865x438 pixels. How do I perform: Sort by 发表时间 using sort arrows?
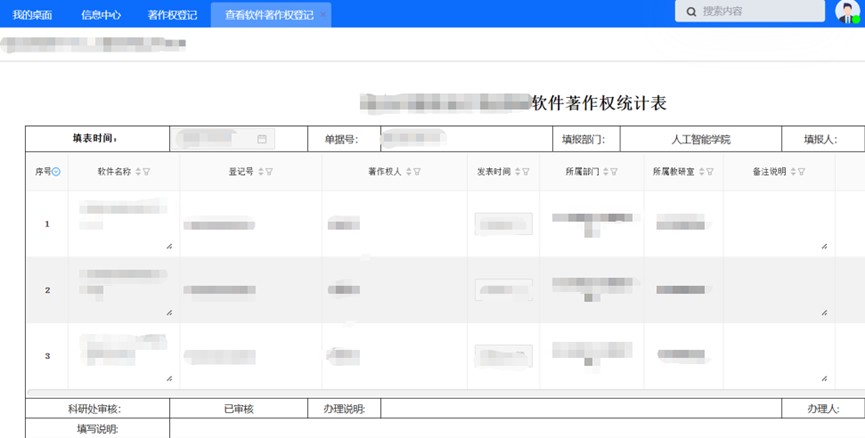click(519, 172)
